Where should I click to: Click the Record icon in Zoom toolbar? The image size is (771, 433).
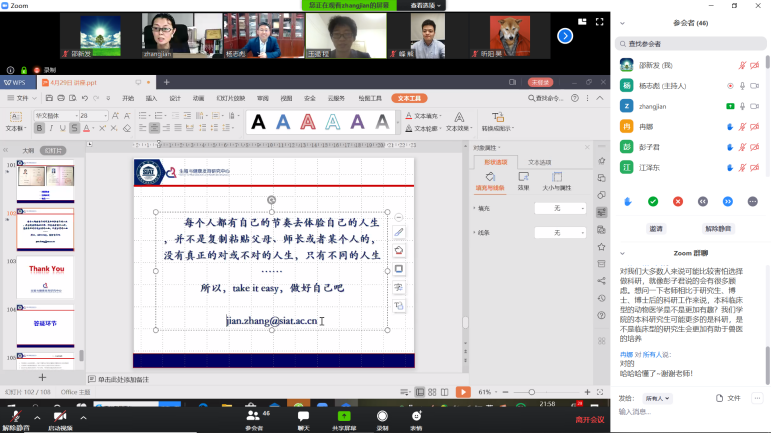[x=382, y=416]
